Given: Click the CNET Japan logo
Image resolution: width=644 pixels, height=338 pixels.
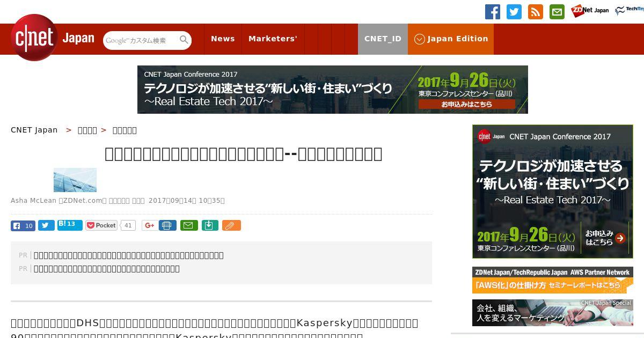Looking at the screenshot, I should tap(53, 38).
